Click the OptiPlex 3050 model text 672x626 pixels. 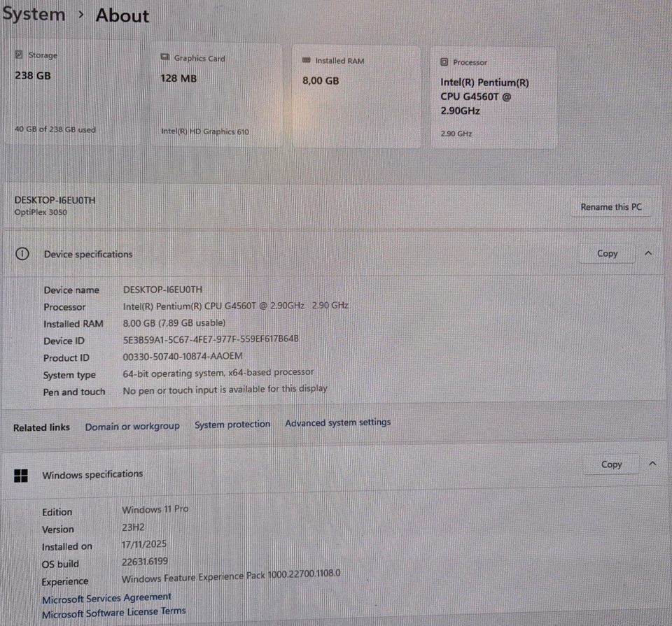tap(41, 212)
